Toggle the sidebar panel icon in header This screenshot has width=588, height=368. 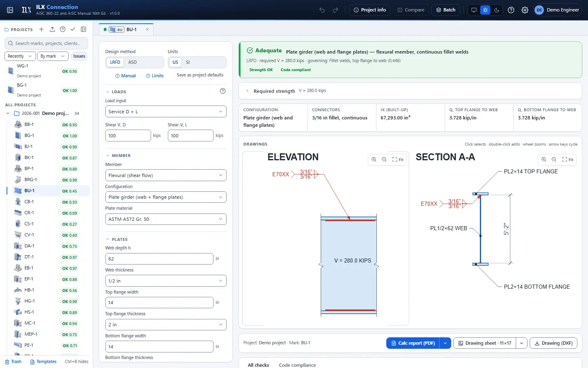10,10
